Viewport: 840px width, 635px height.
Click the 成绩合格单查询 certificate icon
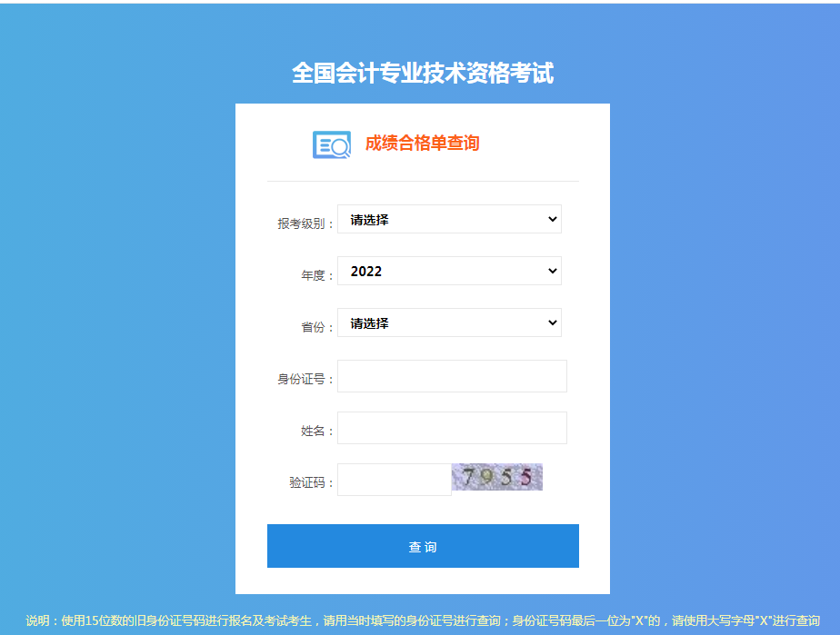[x=333, y=143]
